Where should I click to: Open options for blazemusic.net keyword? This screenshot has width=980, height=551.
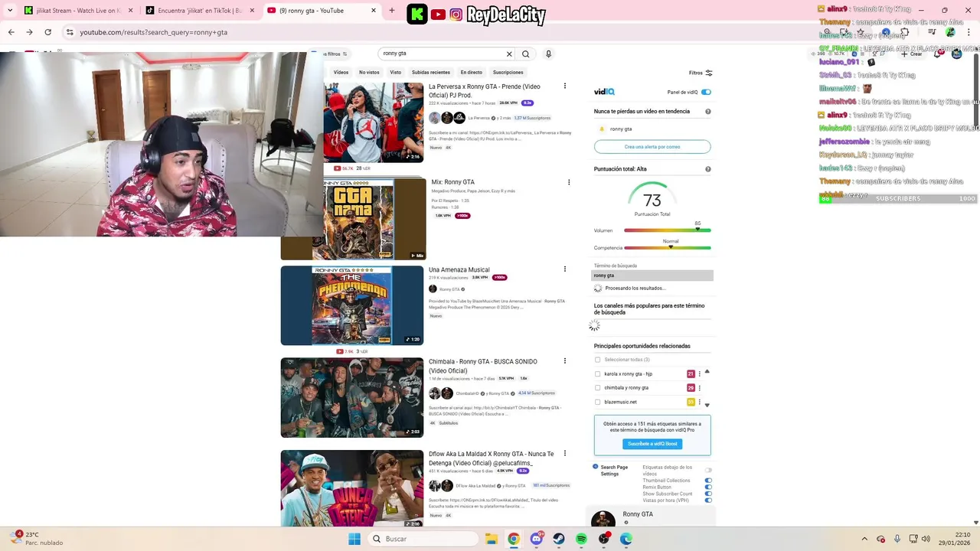(700, 402)
